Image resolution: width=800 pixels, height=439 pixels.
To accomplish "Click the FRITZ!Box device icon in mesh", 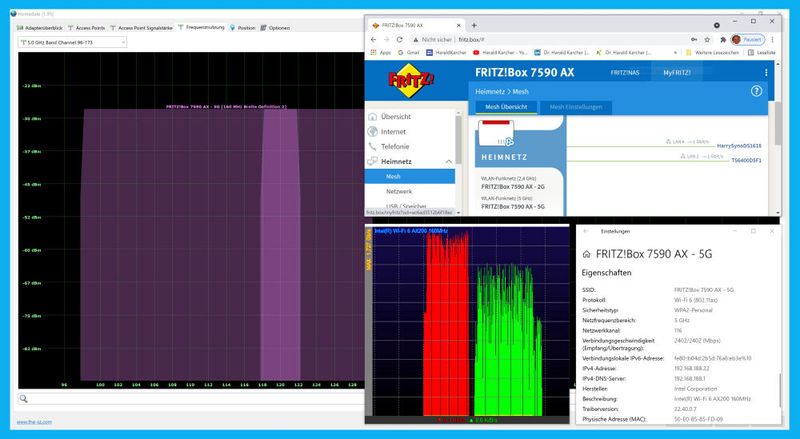I will [496, 133].
